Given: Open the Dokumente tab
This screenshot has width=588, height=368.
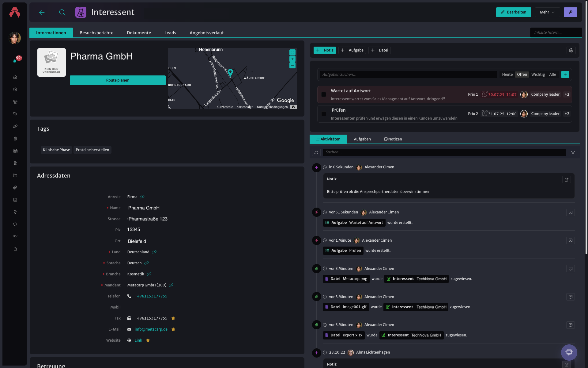Looking at the screenshot, I should [x=139, y=33].
